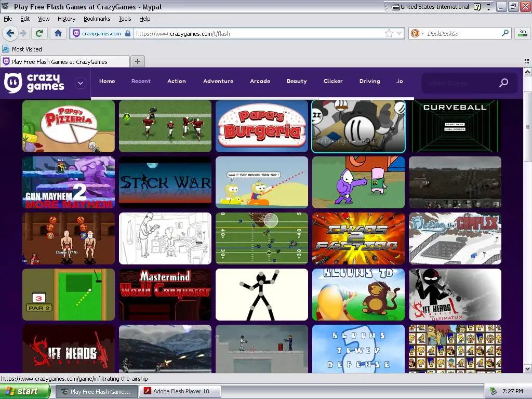
Task: Open the Gun Mayhem 2 thumbnail
Action: (69, 182)
